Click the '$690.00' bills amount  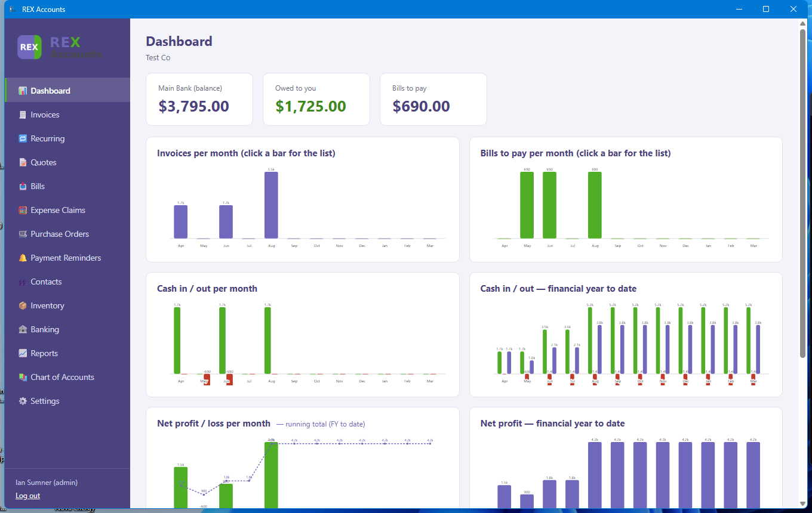(422, 106)
